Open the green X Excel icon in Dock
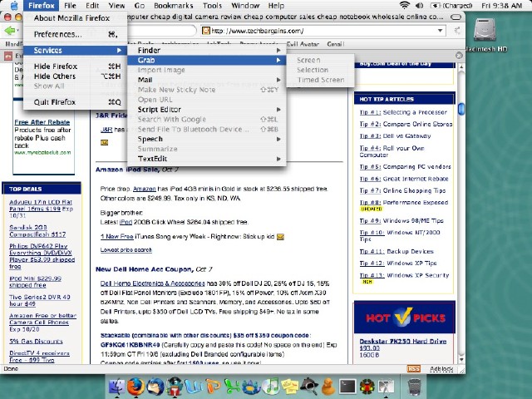The height and width of the screenshot is (399, 532). click(232, 387)
